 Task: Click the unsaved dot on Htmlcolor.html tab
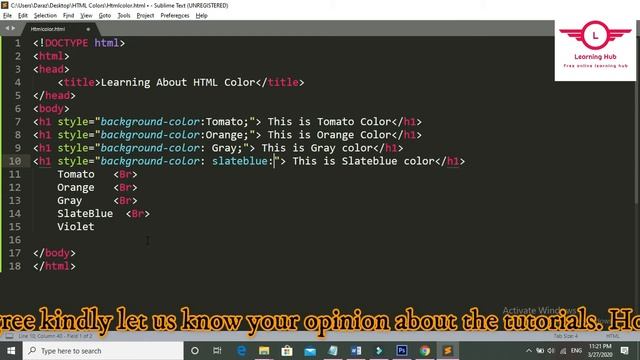[x=88, y=29]
